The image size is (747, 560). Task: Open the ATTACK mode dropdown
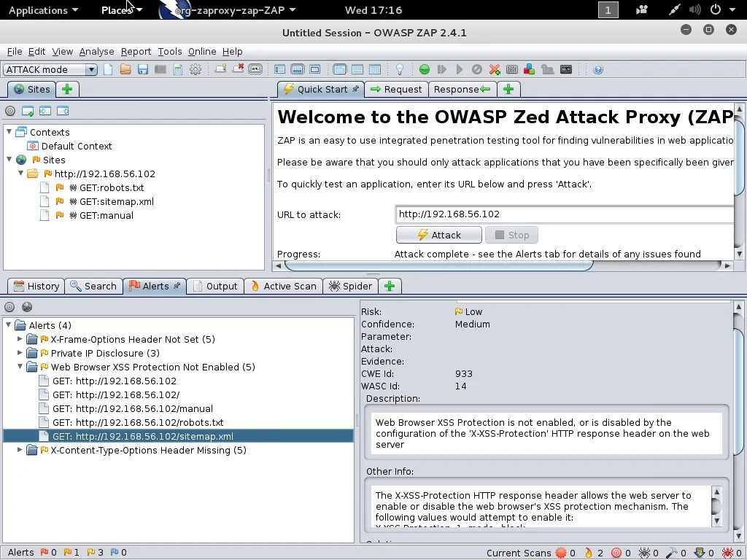point(50,69)
